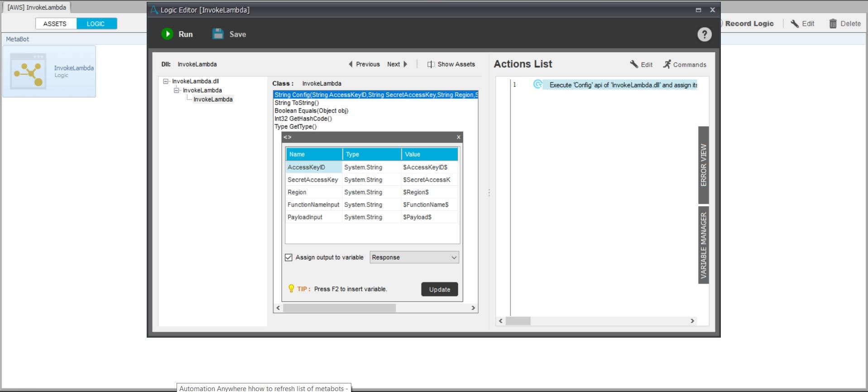Click the AccessKeyID parameter name cell
The image size is (868, 392).
[x=314, y=167]
